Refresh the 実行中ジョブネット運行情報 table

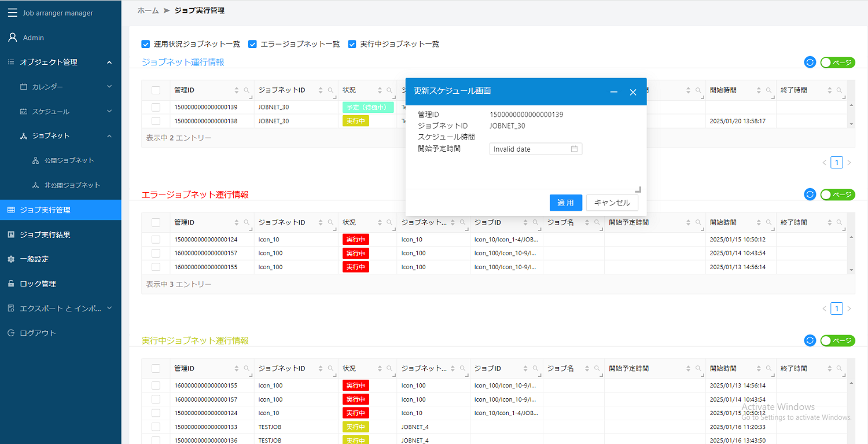point(809,340)
